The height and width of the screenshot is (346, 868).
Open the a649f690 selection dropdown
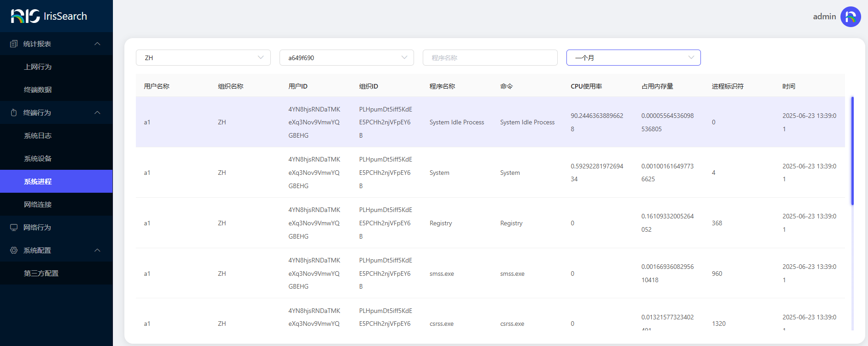tap(347, 58)
